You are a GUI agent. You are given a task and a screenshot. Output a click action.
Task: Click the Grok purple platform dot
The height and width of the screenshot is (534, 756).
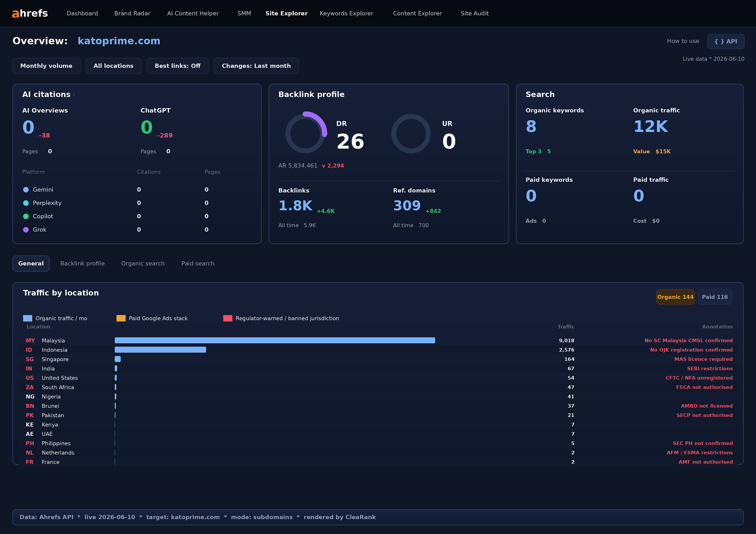pos(26,230)
